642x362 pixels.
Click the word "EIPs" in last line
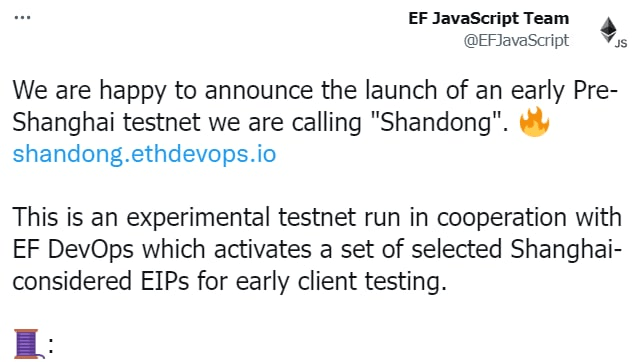click(165, 281)
